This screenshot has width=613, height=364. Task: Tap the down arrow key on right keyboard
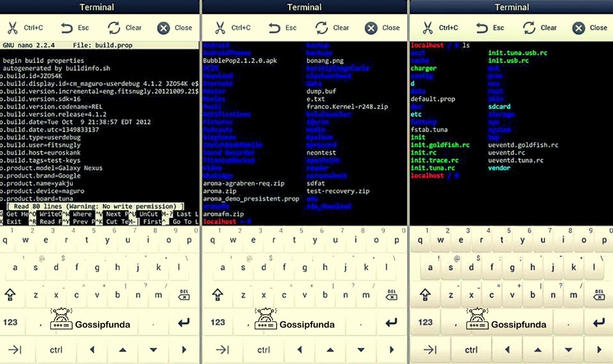(568, 350)
